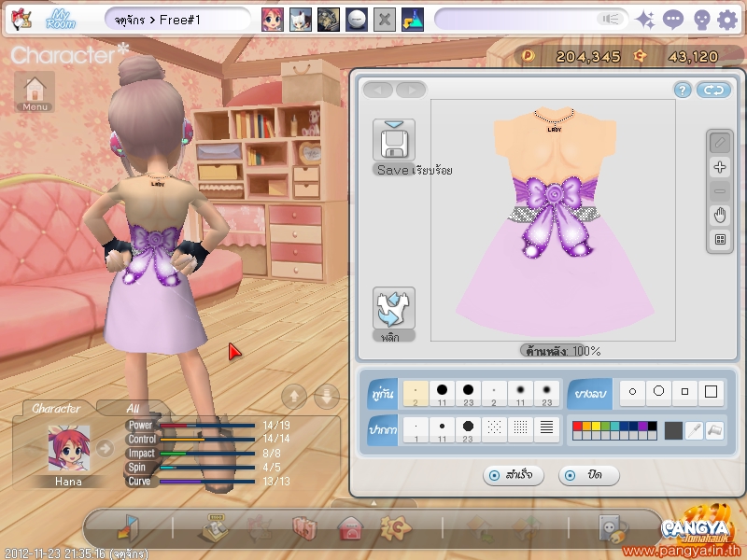Click the round down arrow button
Image resolution: width=747 pixels, height=560 pixels.
pyautogui.click(x=327, y=396)
